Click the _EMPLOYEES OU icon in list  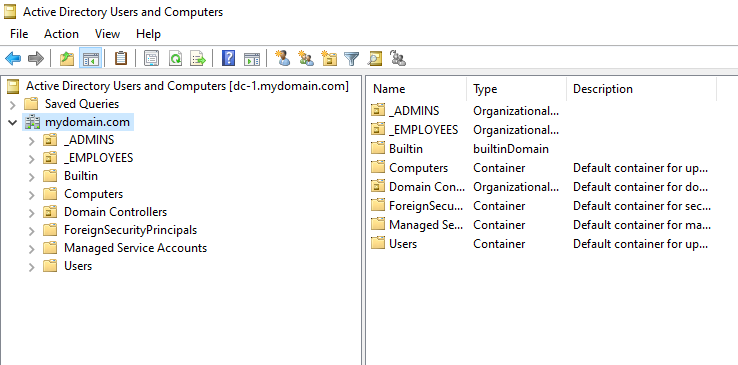coord(378,129)
